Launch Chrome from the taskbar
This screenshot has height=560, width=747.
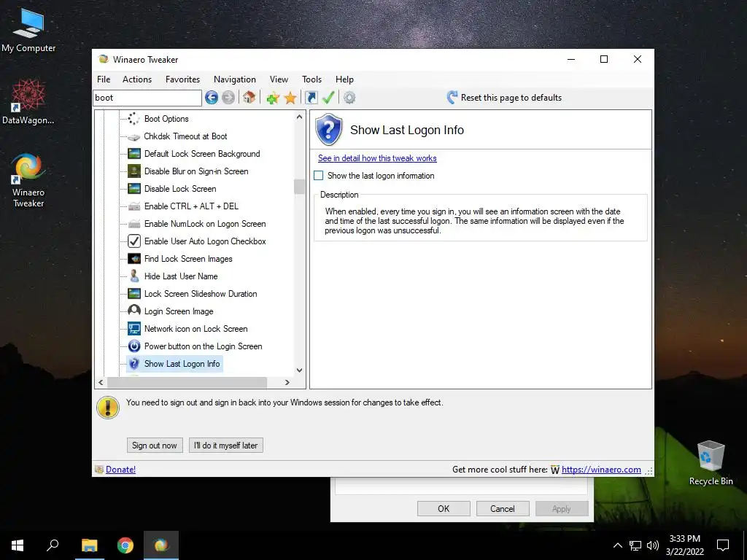pos(125,545)
